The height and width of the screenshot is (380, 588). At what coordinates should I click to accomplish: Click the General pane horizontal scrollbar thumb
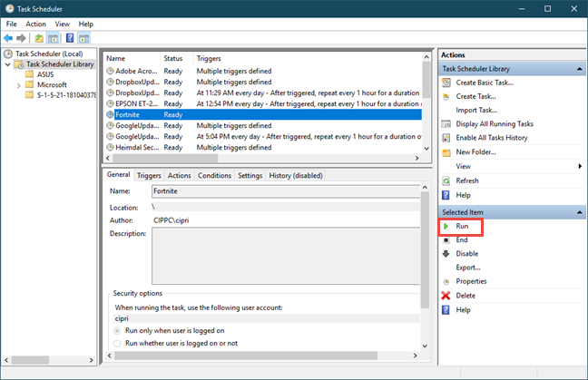tap(246, 356)
